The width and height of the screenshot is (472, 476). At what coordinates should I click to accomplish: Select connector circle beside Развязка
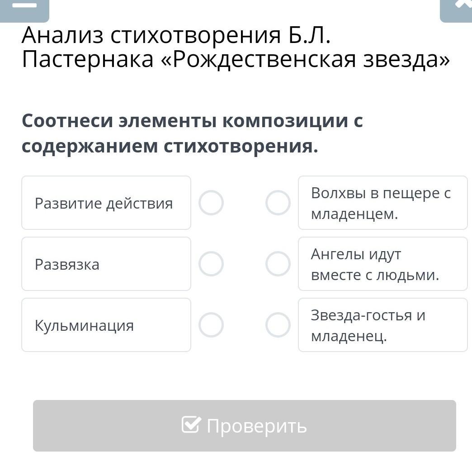pos(211,264)
